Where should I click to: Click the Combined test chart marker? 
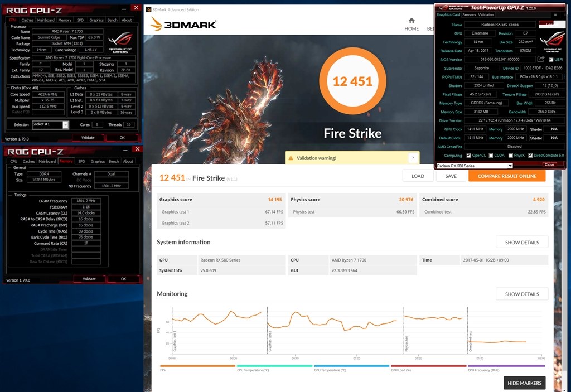470,341
